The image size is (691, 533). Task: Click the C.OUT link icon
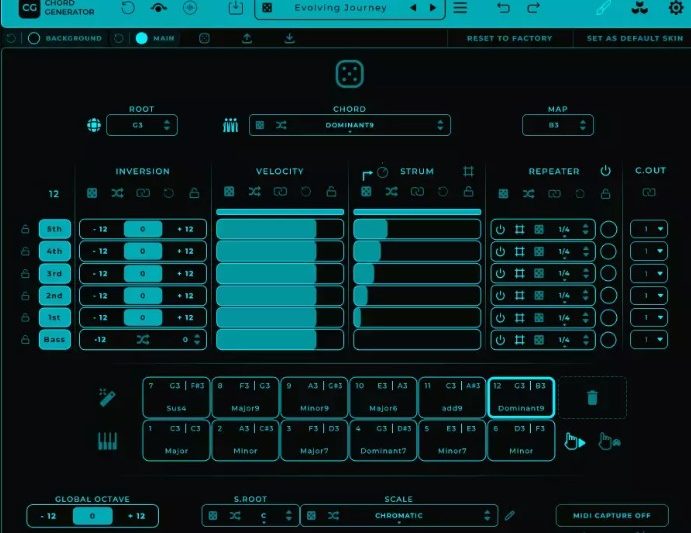click(x=649, y=192)
